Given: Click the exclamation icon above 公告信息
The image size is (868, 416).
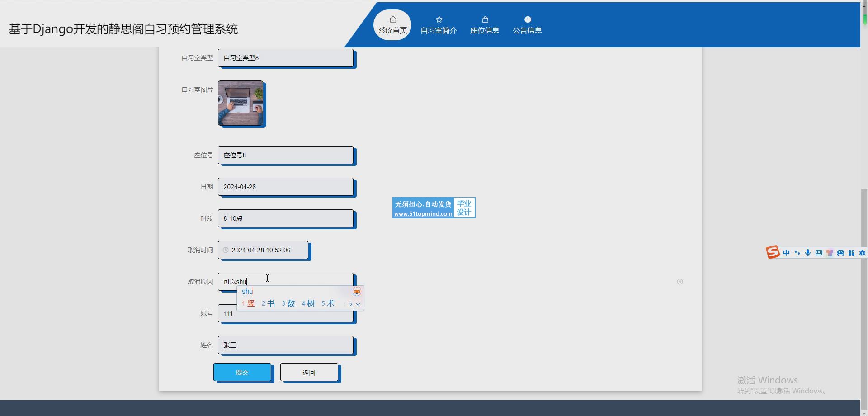Looking at the screenshot, I should (x=528, y=19).
